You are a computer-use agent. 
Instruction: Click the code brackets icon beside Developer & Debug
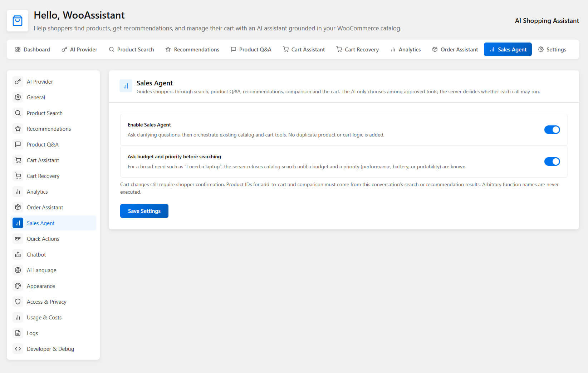coord(18,349)
